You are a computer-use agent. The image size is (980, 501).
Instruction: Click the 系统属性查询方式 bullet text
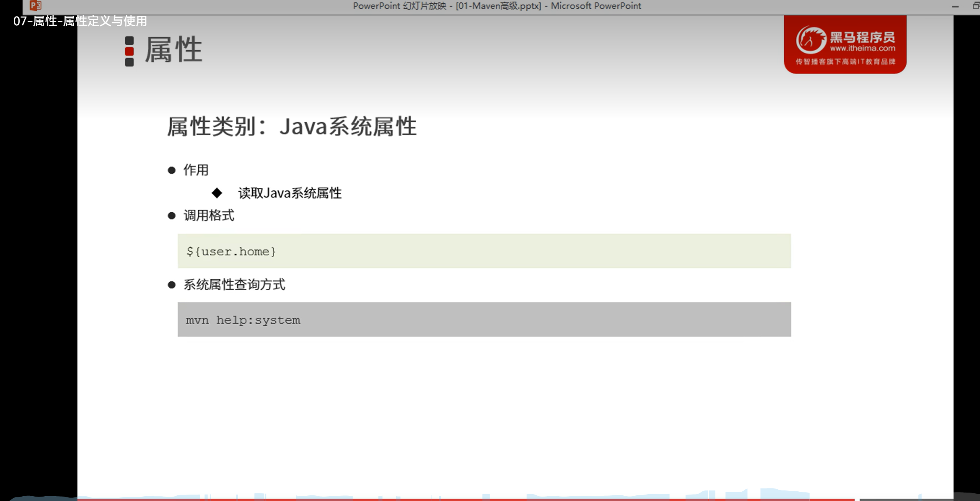(234, 285)
